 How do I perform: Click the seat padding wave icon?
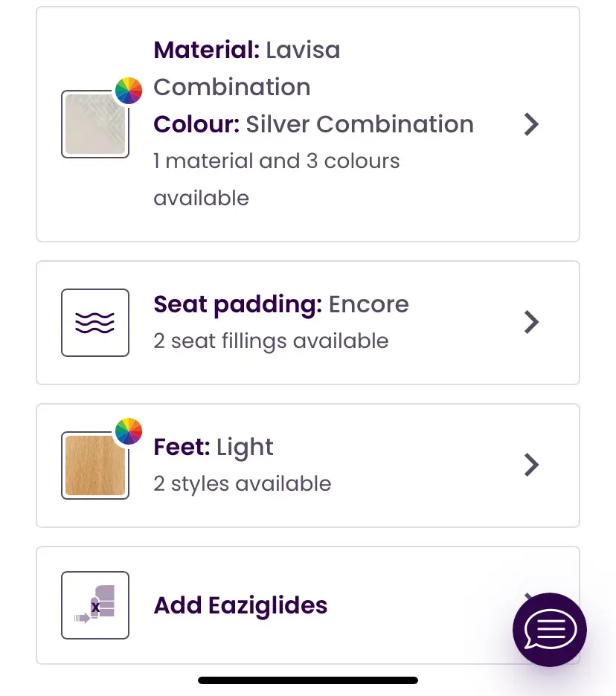pos(94,323)
